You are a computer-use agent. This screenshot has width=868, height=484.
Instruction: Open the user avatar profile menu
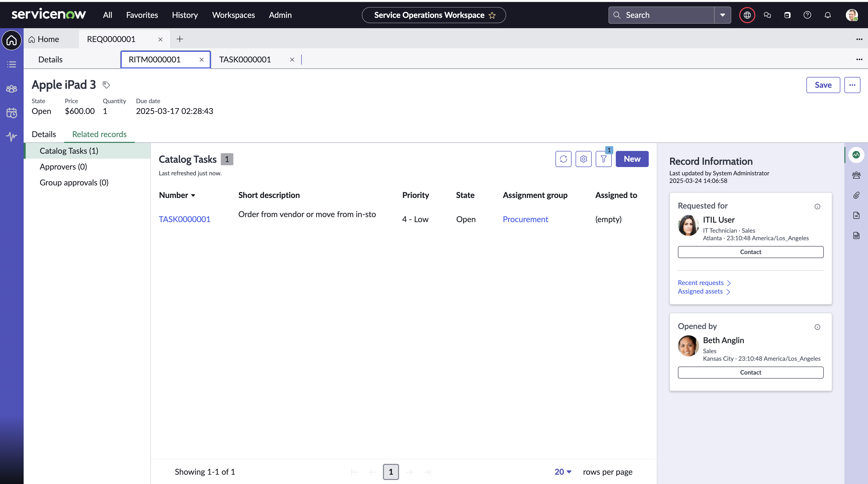click(852, 15)
